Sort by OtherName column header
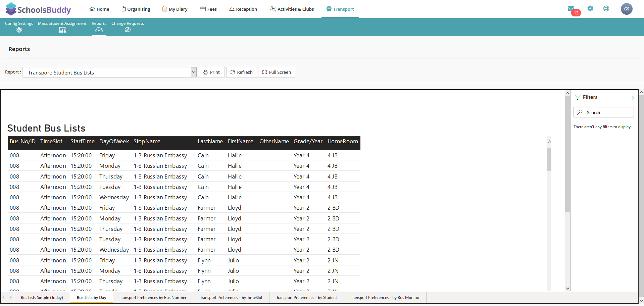 pyautogui.click(x=274, y=142)
